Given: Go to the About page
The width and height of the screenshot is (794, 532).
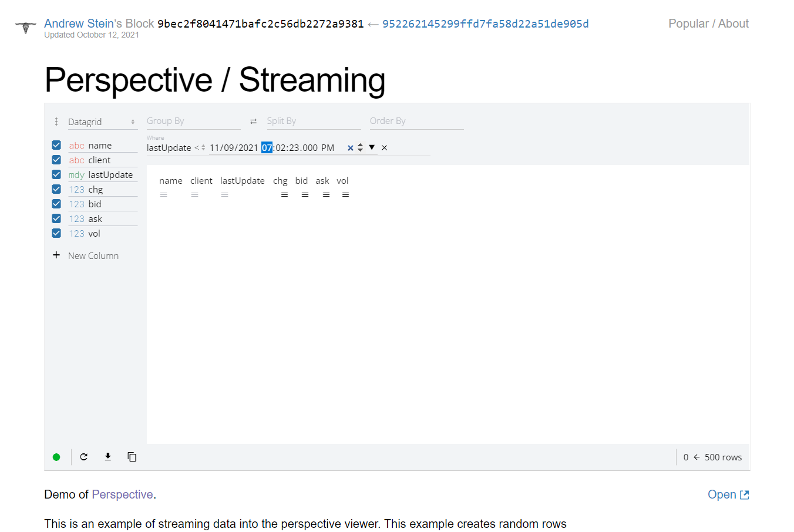Looking at the screenshot, I should tap(734, 23).
